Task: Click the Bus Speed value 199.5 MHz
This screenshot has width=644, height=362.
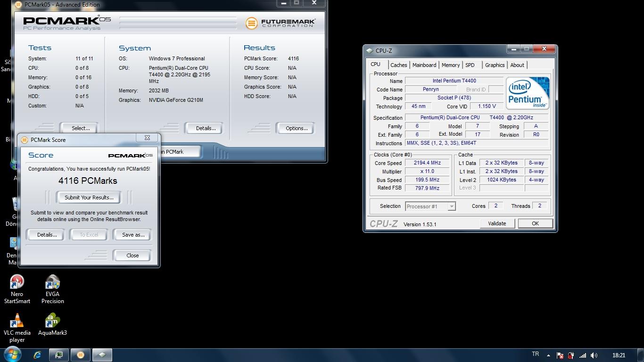Action: click(x=427, y=180)
